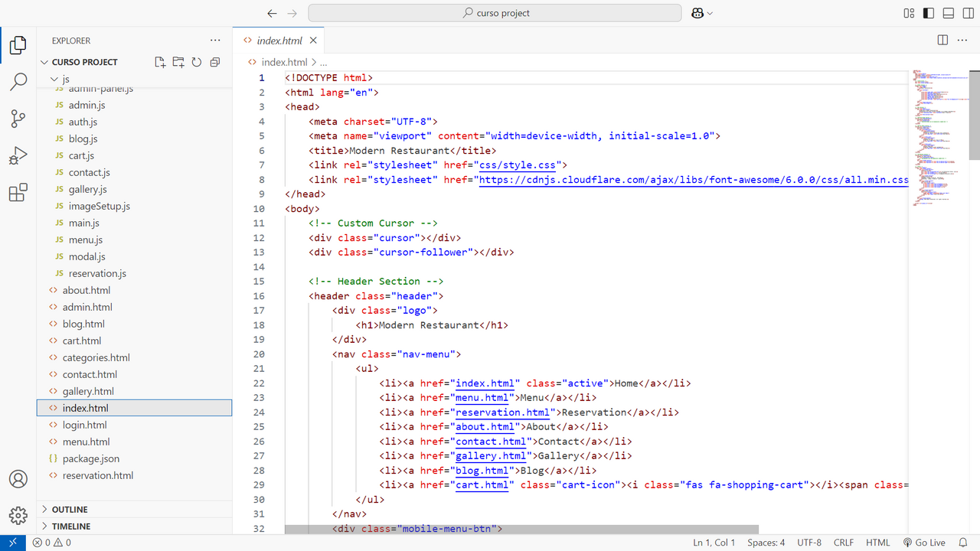
Task: Open about.html in Explorer
Action: (x=134, y=290)
